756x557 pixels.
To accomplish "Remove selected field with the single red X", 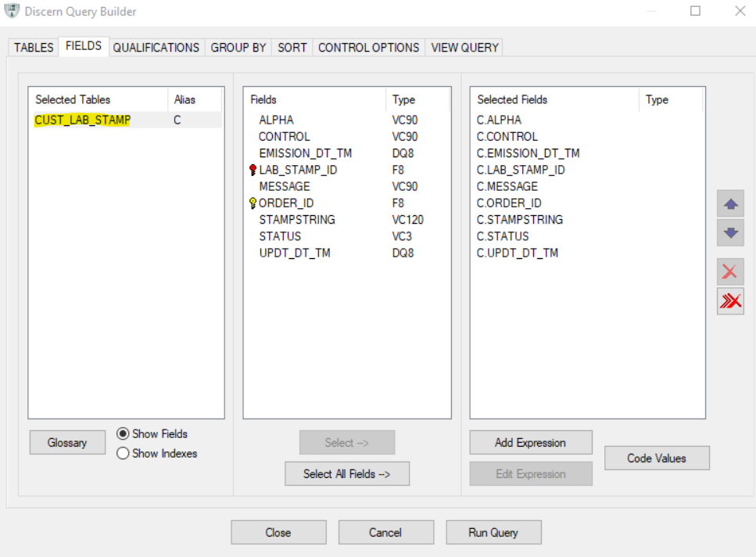I will click(730, 272).
